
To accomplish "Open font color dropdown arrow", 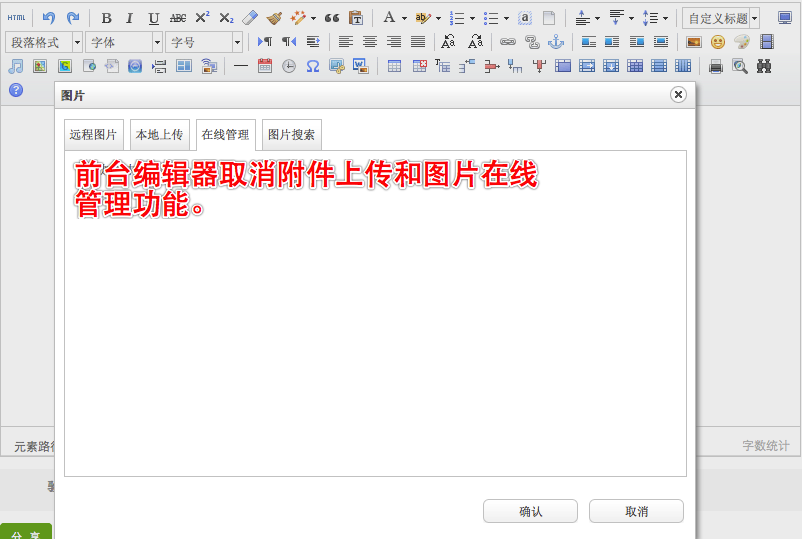I will [404, 18].
